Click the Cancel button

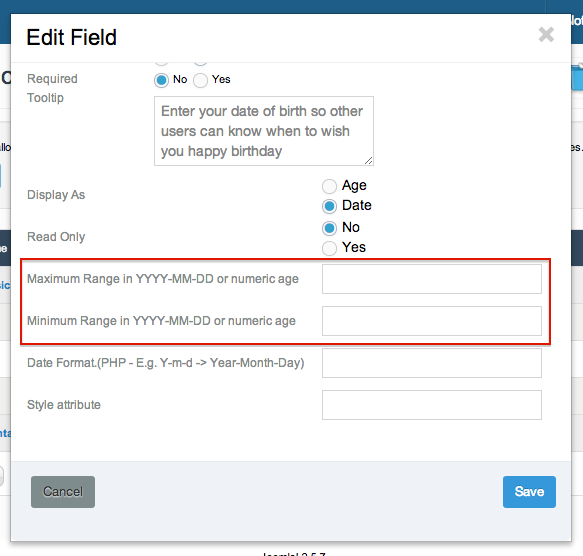tap(63, 492)
